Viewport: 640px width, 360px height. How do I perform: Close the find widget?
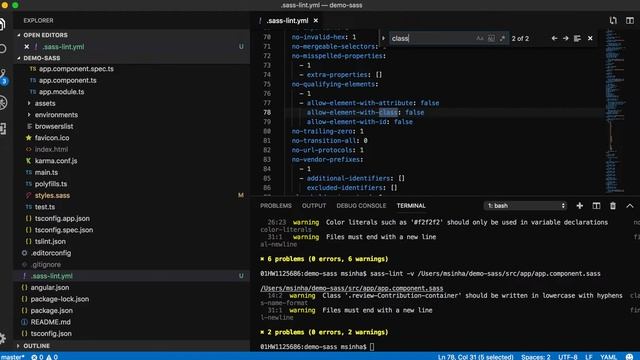[590, 38]
